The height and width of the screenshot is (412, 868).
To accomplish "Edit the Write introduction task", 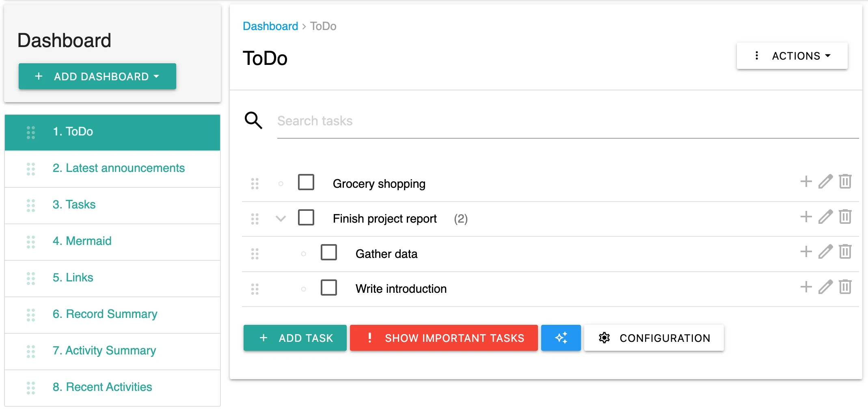I will 825,287.
